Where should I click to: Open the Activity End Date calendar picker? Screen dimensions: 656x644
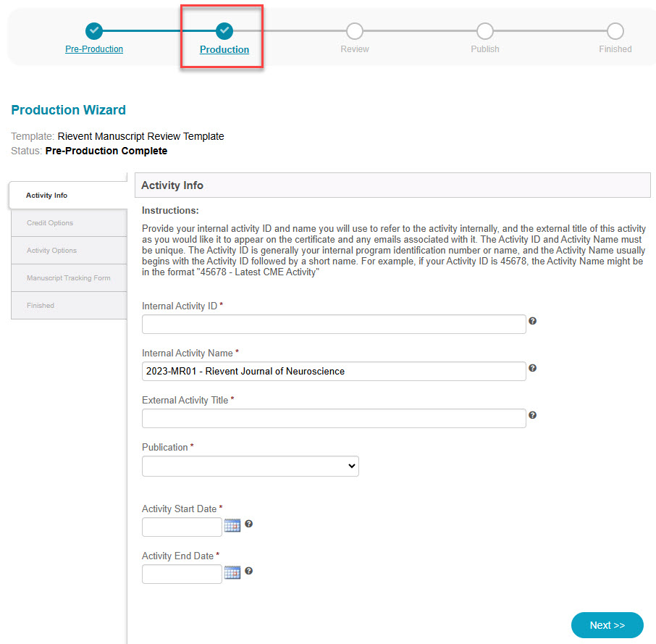(232, 572)
